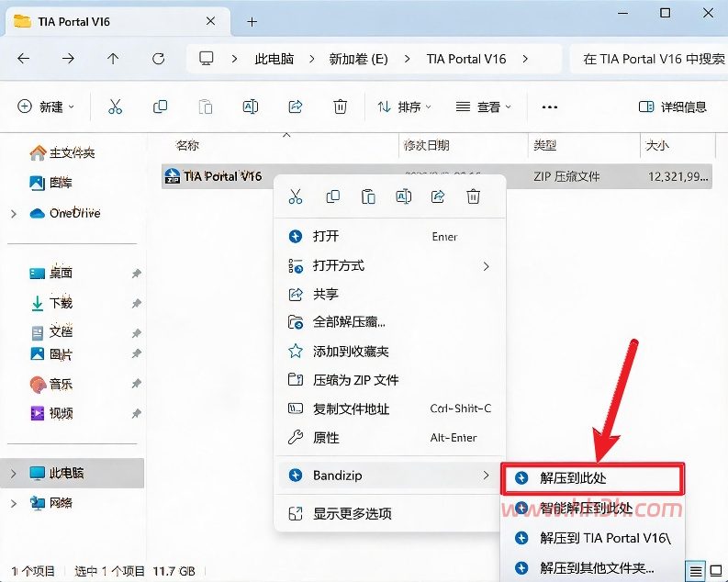
Task: Click the Delete icon in the context menu
Action: click(x=473, y=196)
